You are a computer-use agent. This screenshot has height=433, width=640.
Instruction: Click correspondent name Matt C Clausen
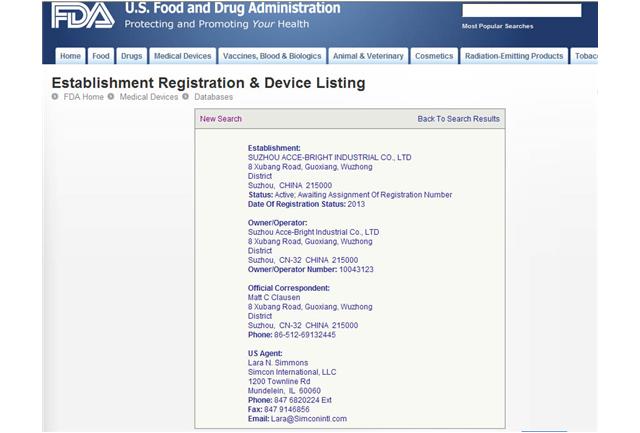[x=273, y=298]
